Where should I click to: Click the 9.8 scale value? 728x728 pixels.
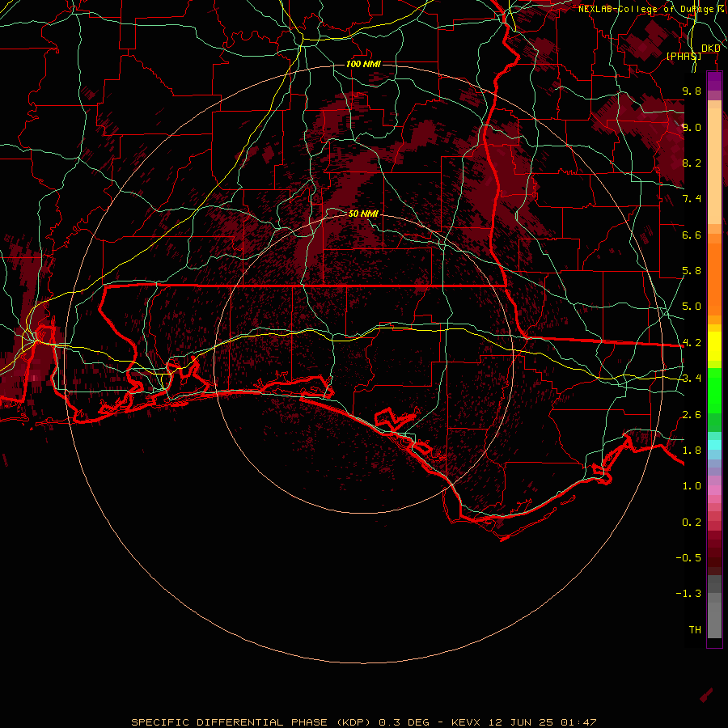pyautogui.click(x=692, y=91)
